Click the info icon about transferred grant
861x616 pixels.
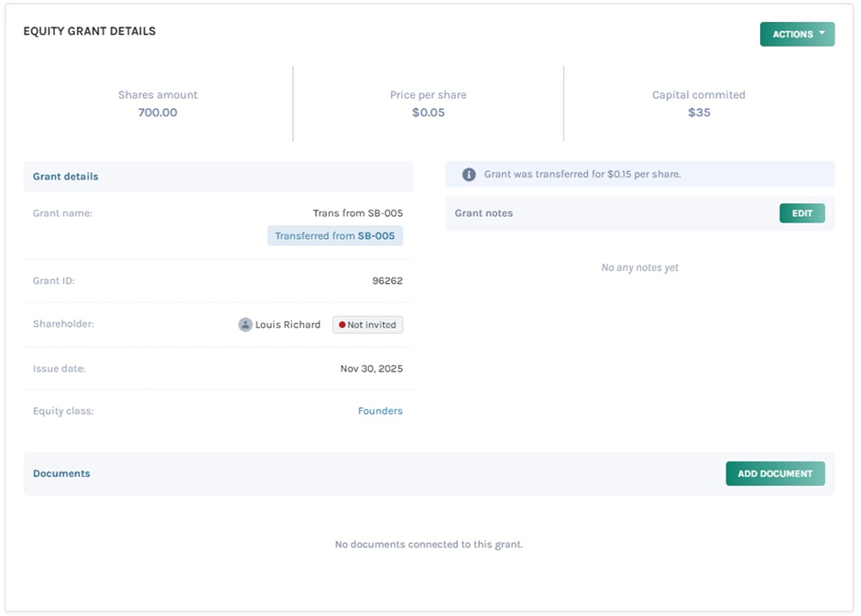(468, 174)
